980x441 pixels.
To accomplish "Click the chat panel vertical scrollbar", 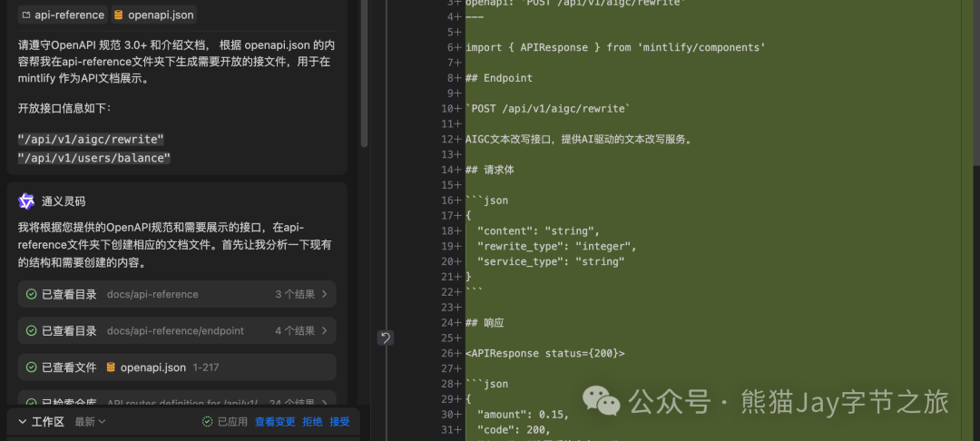I will pos(365,73).
